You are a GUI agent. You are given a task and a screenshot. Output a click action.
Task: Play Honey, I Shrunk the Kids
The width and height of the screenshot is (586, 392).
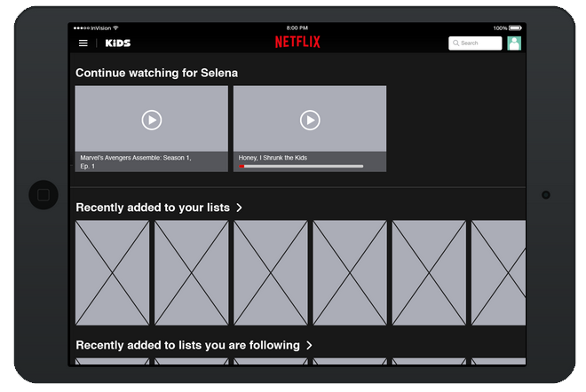click(x=310, y=121)
